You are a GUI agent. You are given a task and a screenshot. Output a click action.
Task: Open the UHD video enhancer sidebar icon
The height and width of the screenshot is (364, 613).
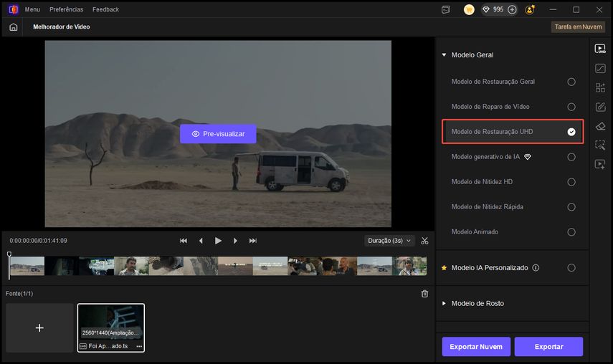600,49
